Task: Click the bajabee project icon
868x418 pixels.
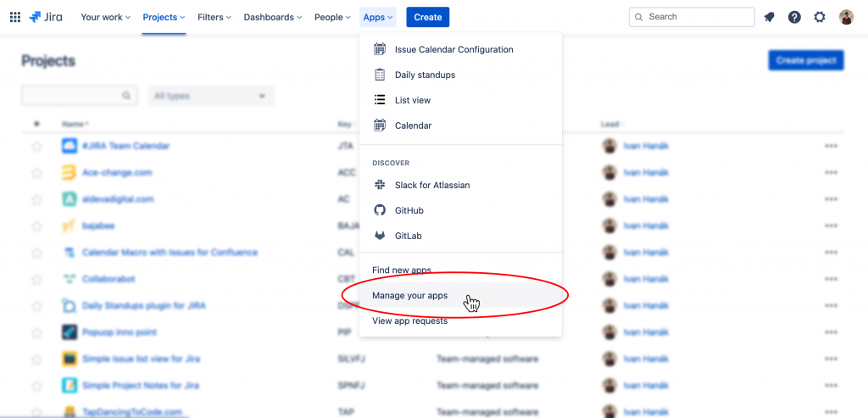Action: 70,226
